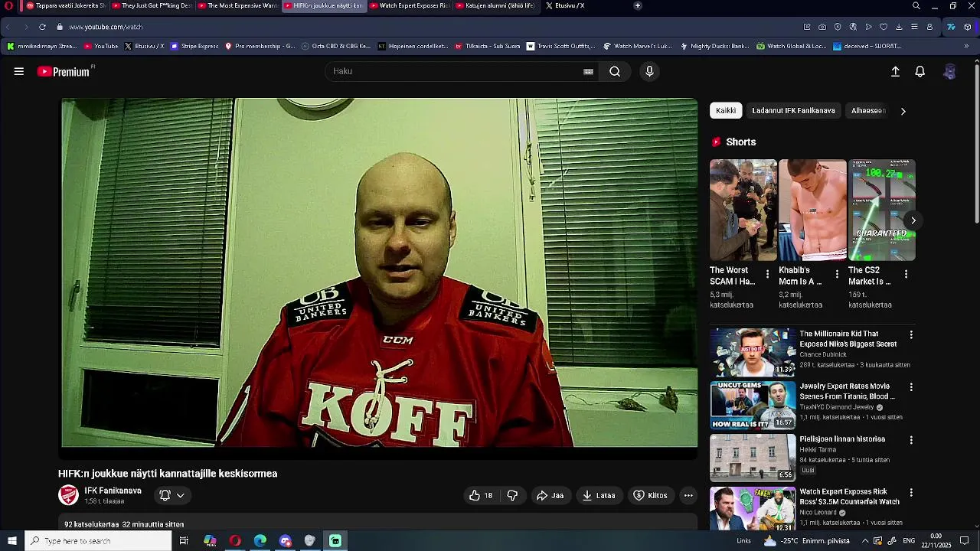Click the video player to pause

click(x=379, y=272)
